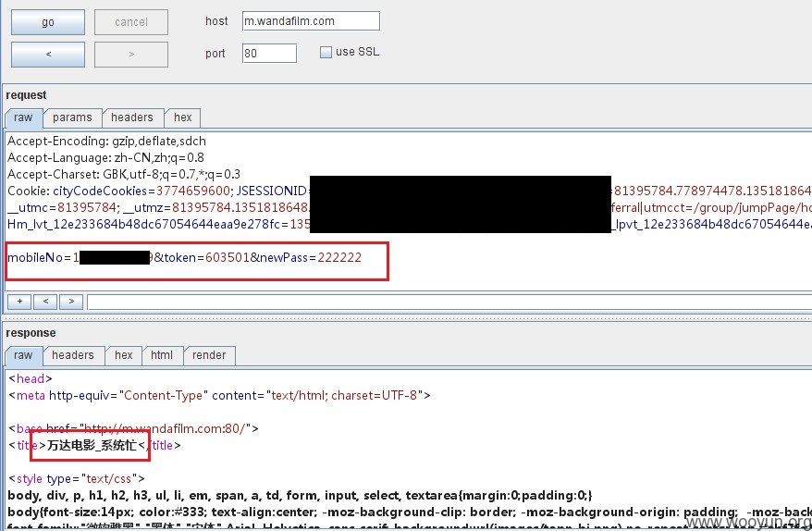Focus the host field with m.wandafilm.com

point(311,21)
